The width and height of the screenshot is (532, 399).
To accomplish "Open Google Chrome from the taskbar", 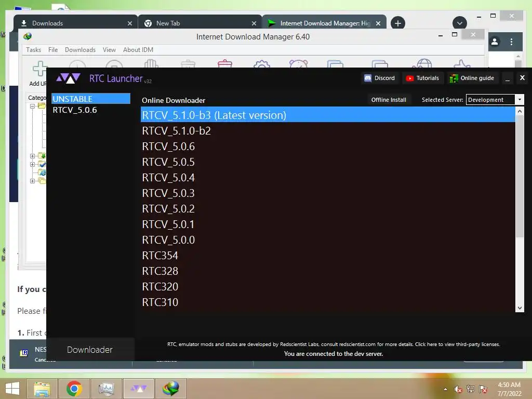I will pos(74,389).
